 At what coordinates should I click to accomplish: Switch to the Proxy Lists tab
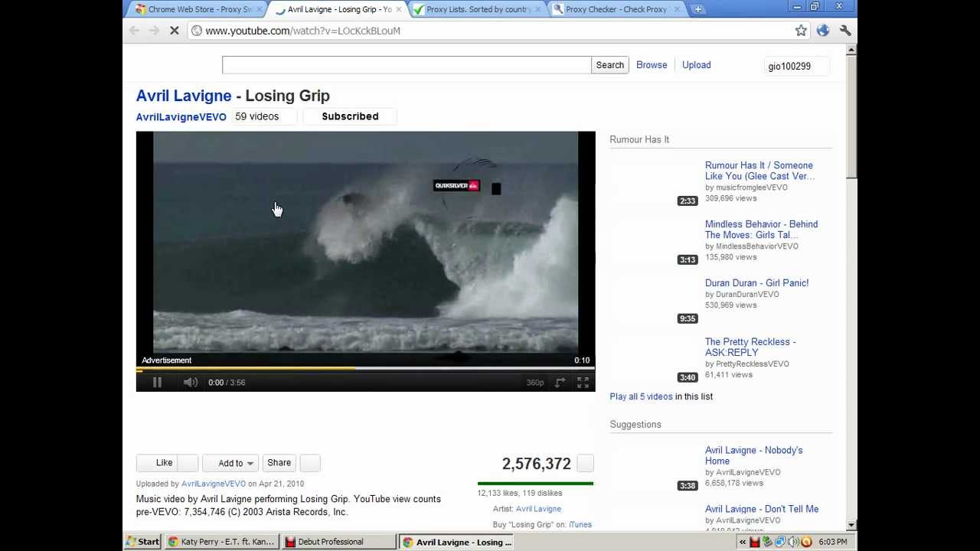[476, 9]
